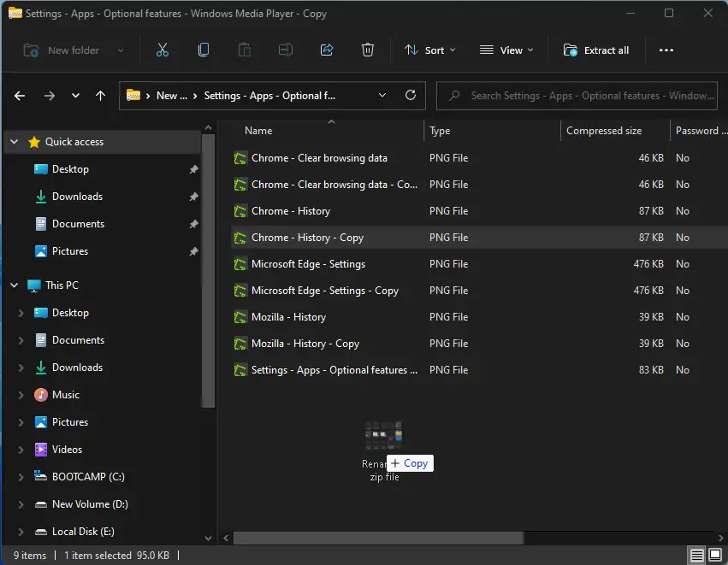Click the pin icon beside Quick access Desktop

(193, 169)
